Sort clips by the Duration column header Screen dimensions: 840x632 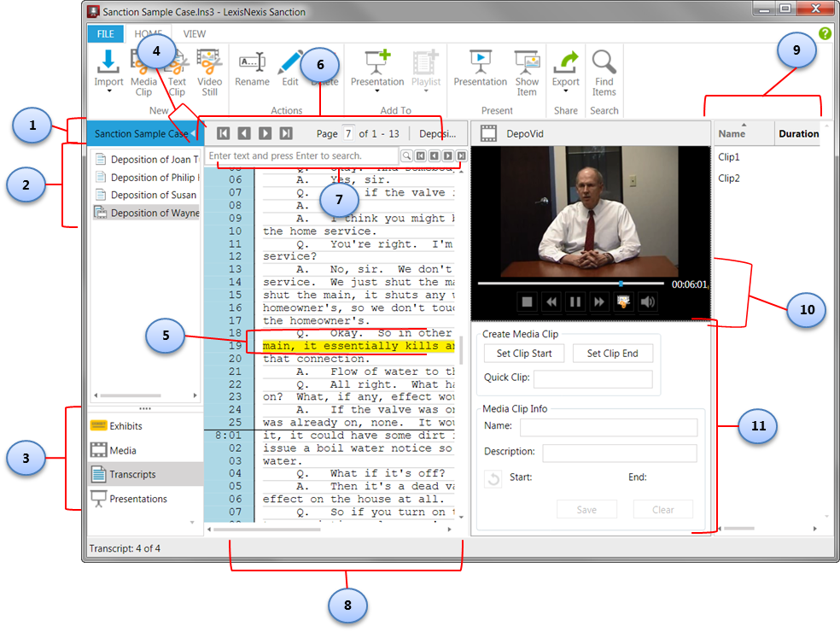tap(798, 133)
